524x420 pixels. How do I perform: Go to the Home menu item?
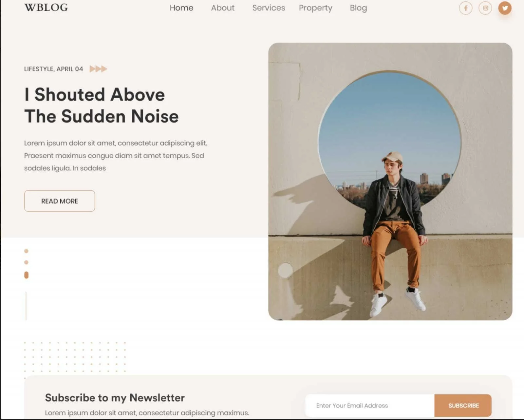[x=181, y=8]
